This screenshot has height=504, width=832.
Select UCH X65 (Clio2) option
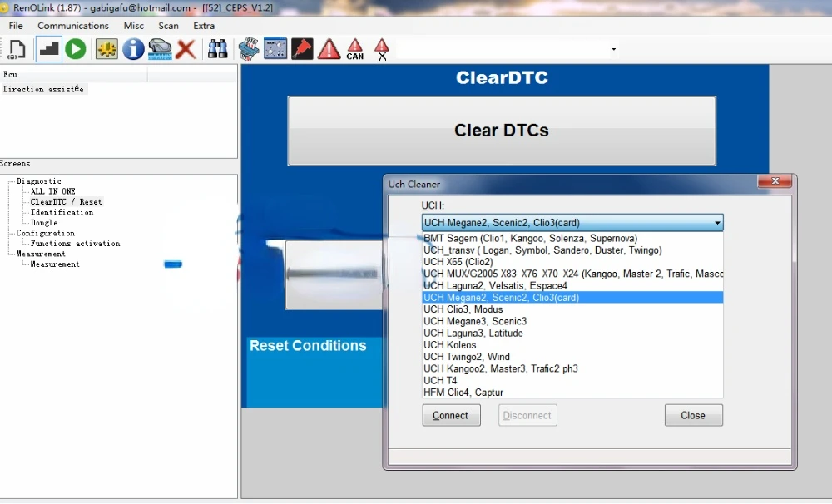[572, 261]
